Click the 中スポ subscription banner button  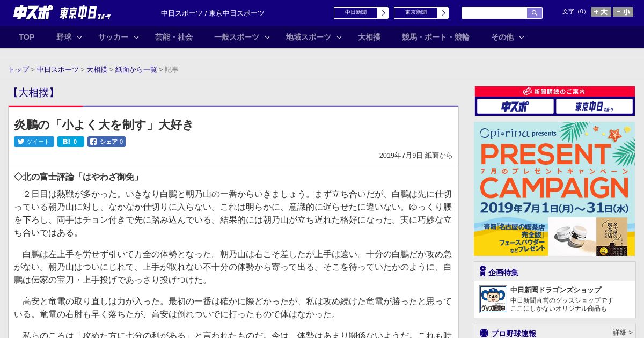[515, 106]
